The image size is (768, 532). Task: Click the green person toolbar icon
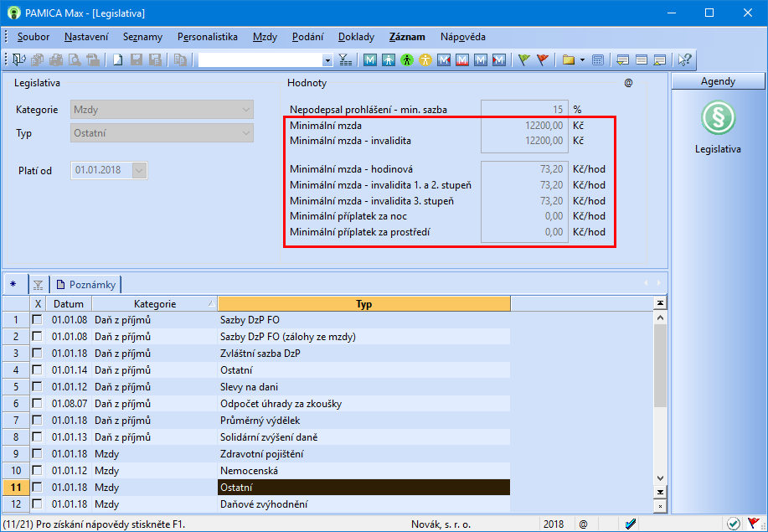407,60
